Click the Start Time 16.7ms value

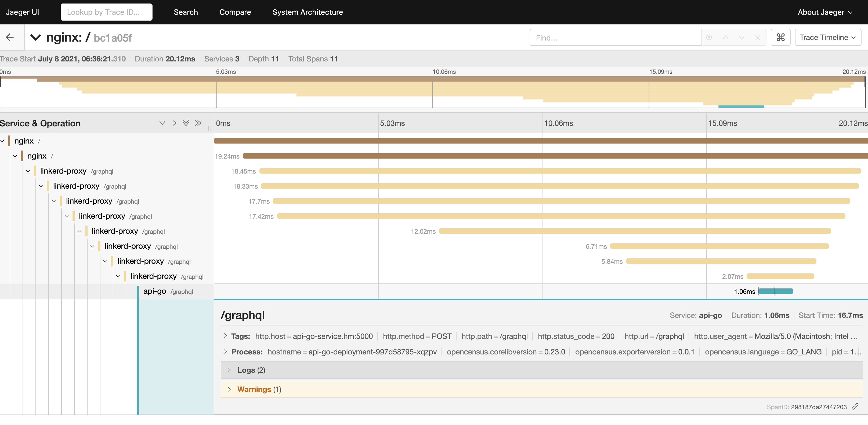[850, 315]
